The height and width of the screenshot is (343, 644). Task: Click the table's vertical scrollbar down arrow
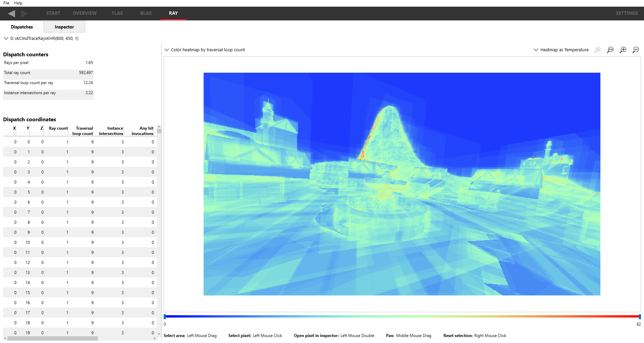159,334
